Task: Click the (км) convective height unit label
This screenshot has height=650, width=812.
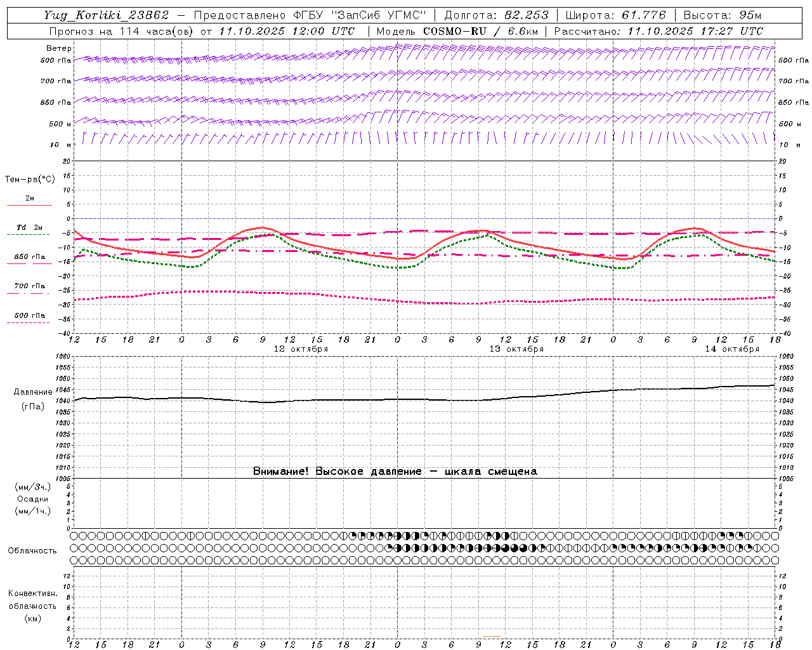Action: [32, 619]
